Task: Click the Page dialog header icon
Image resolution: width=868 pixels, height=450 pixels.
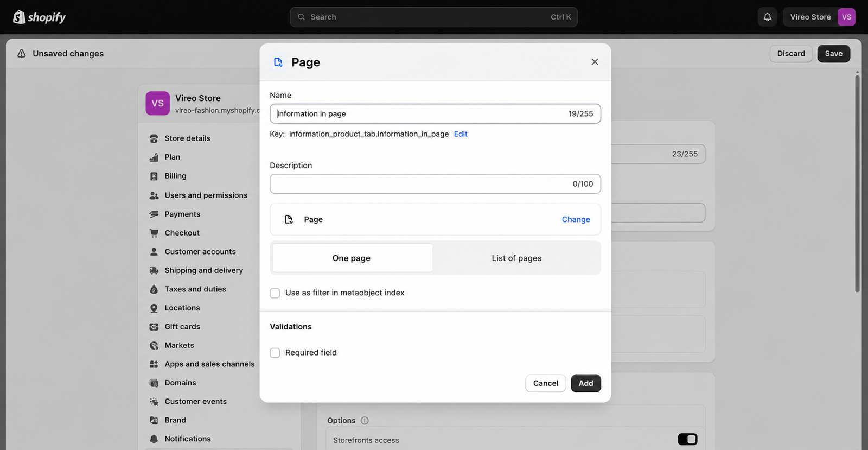Action: pos(278,62)
